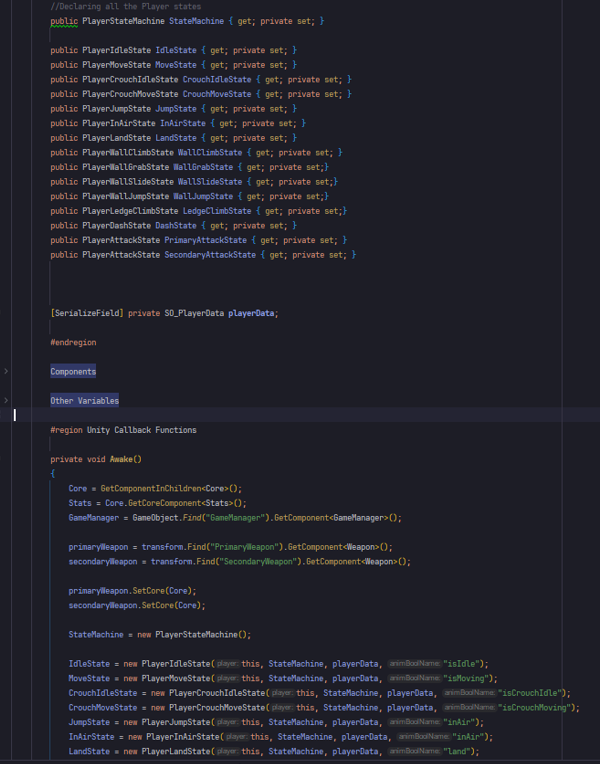The image size is (600, 764).
Task: Click primaryWeapon.SetCore(Core) call
Action: [x=133, y=591]
